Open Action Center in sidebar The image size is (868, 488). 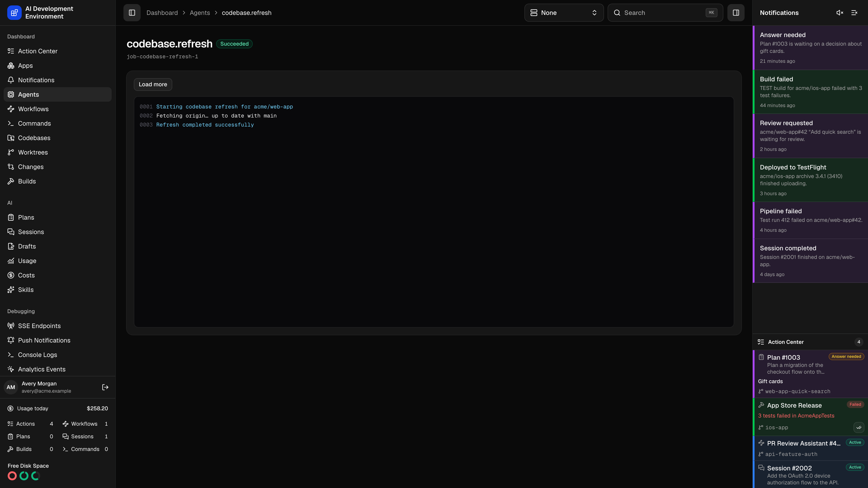tap(58, 51)
